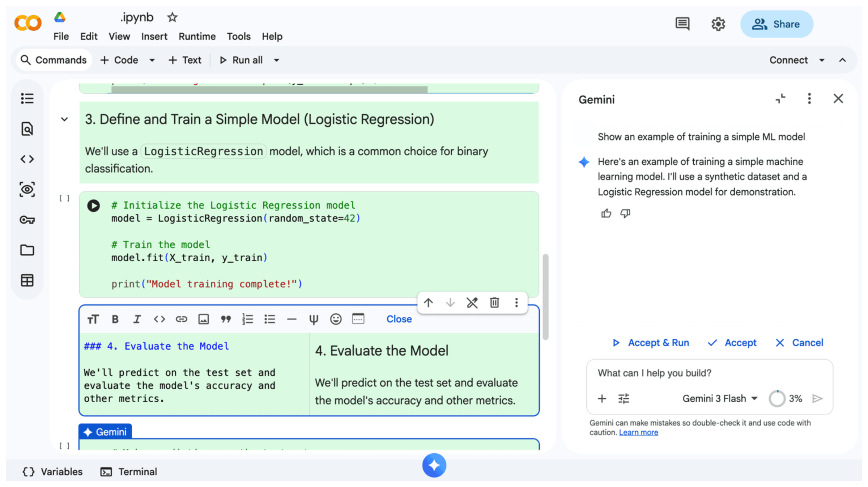Open the Learn more link
This screenshot has height=487, width=868.
pos(638,432)
